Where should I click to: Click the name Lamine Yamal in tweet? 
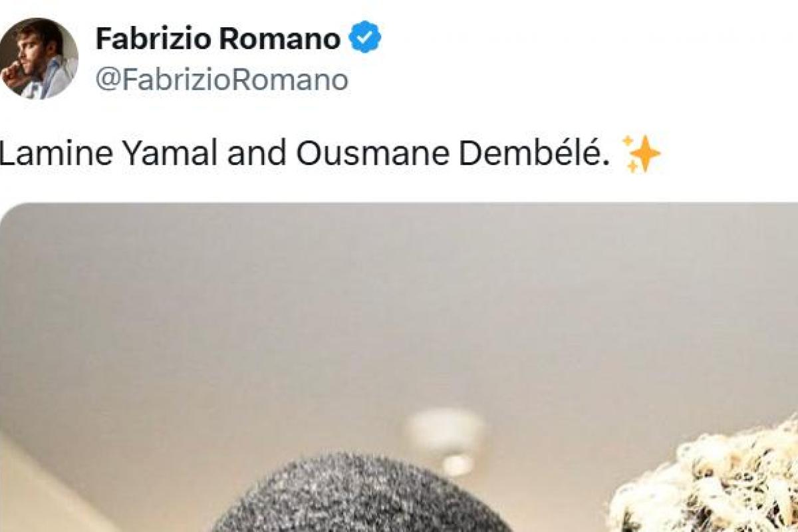point(109,154)
